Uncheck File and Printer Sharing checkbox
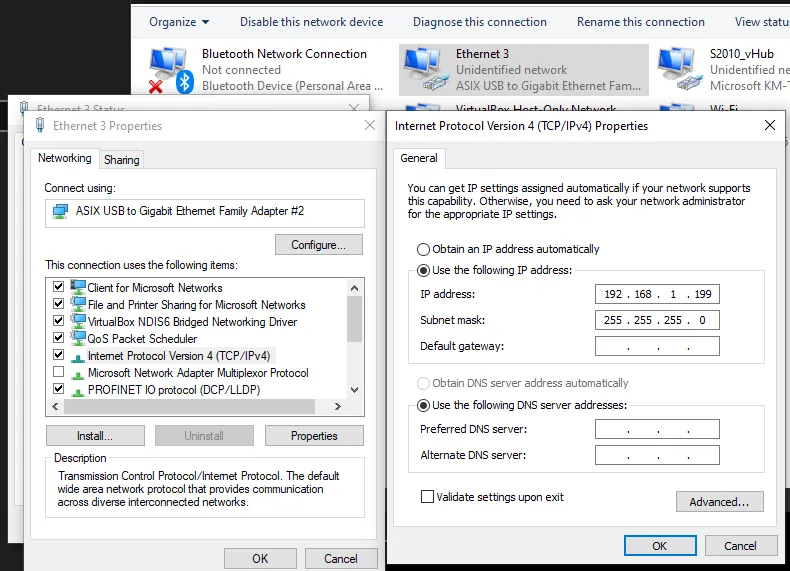Viewport: 790px width, 571px height. point(58,305)
